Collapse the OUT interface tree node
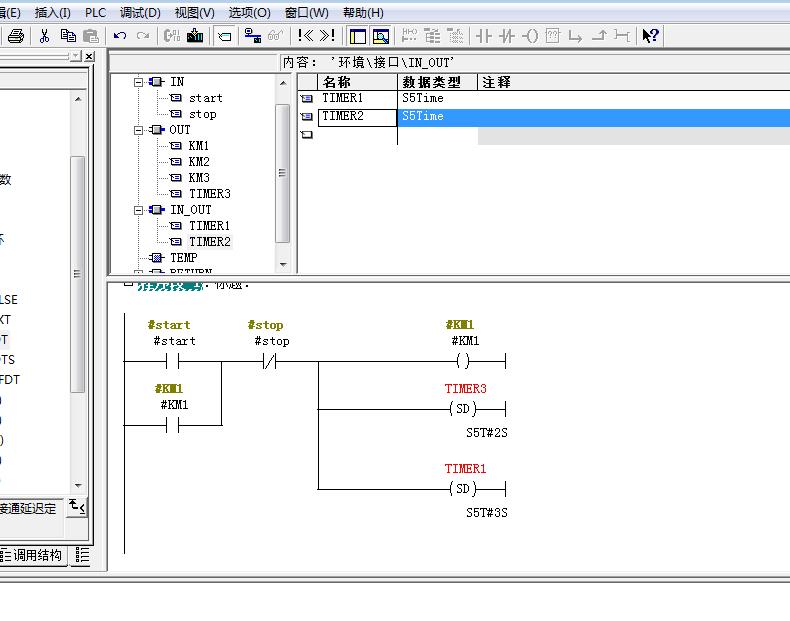Viewport: 790px width, 621px height. coord(140,130)
